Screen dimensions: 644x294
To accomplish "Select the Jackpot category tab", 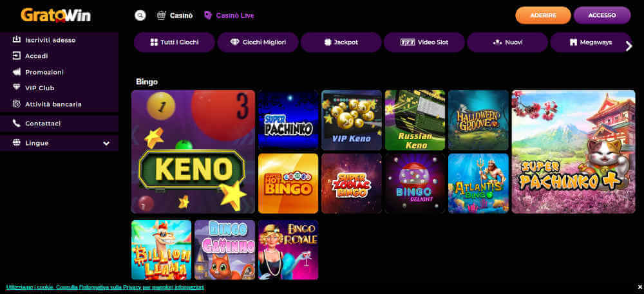I will point(341,42).
